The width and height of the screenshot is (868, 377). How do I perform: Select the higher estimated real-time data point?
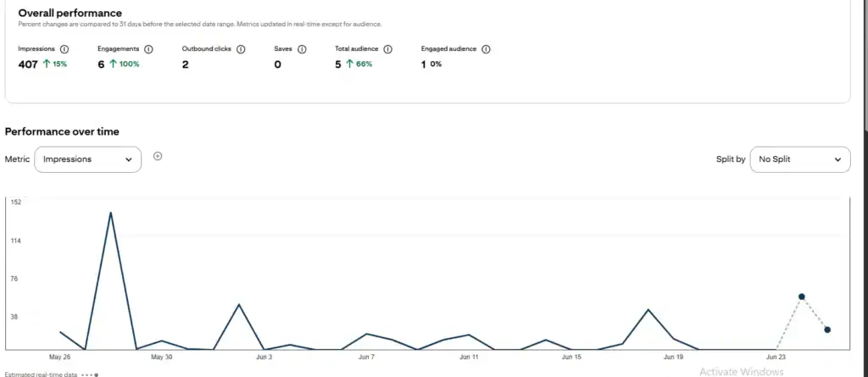tap(801, 297)
